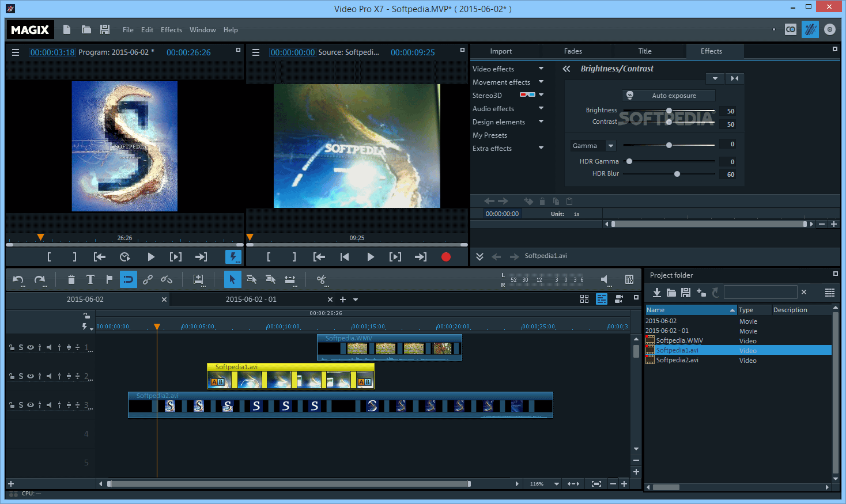Play the program monitor video

click(151, 257)
